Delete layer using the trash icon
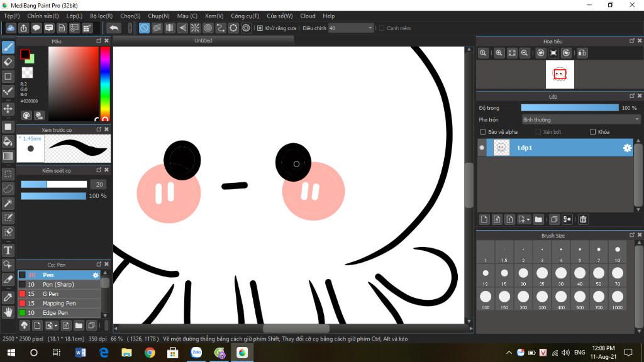This screenshot has height=362, width=644. pos(583,219)
